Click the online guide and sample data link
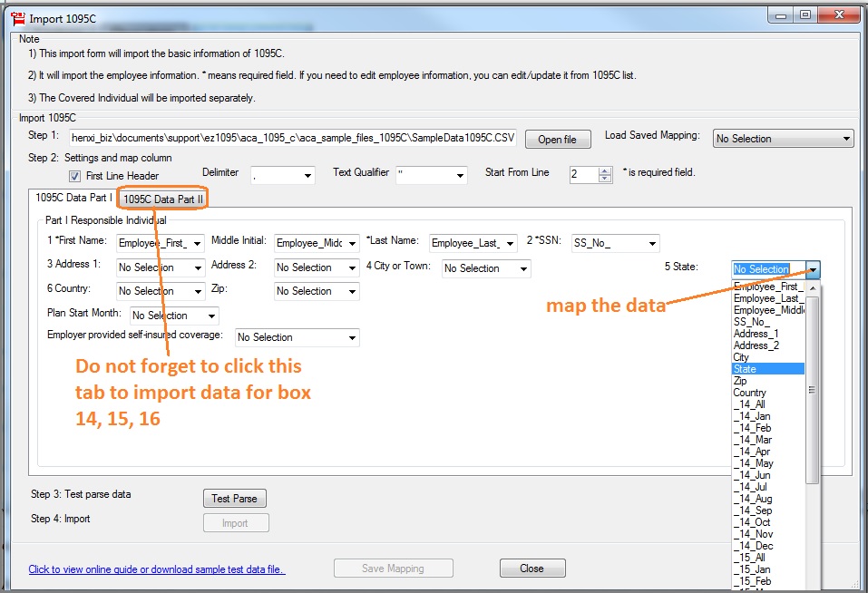The width and height of the screenshot is (868, 593). (x=157, y=569)
